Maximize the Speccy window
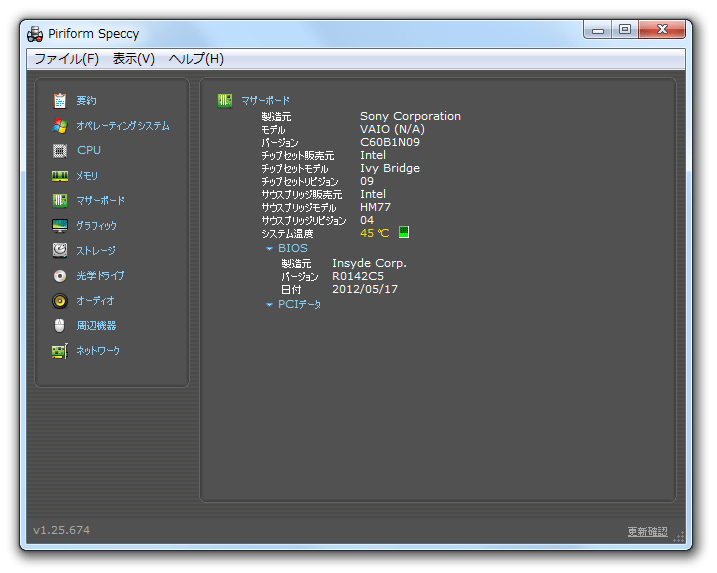The image size is (717, 573). (x=625, y=30)
